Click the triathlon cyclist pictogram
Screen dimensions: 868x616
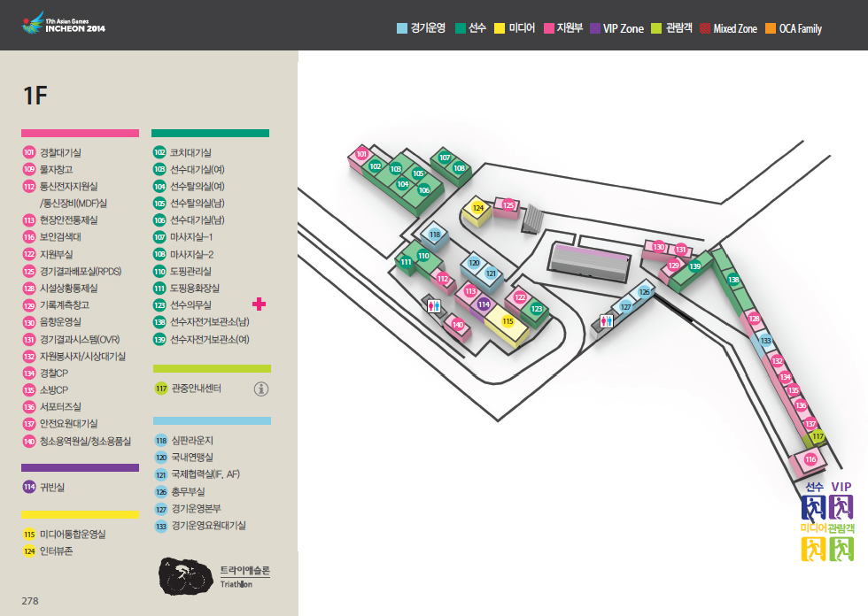tap(185, 576)
